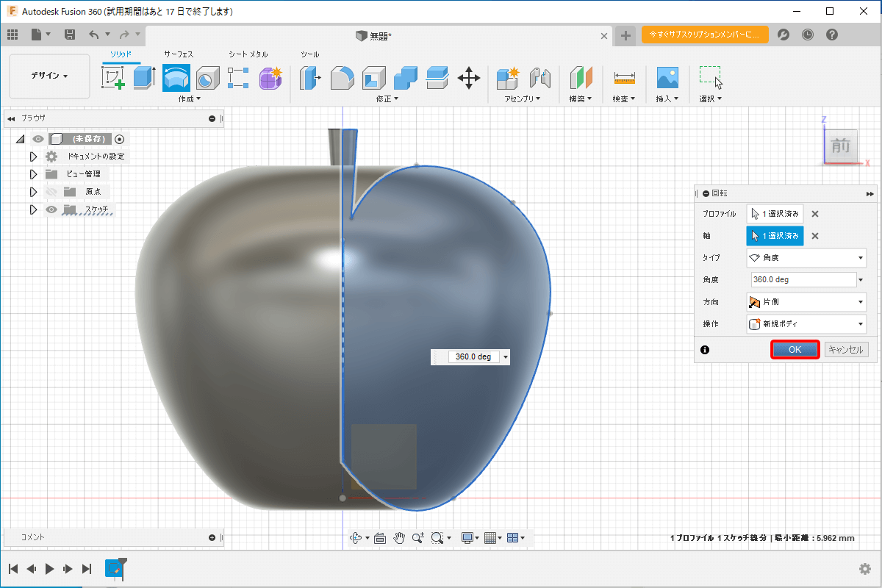This screenshot has width=882, height=588.
Task: Choose the Hole tool icon
Action: (x=208, y=77)
